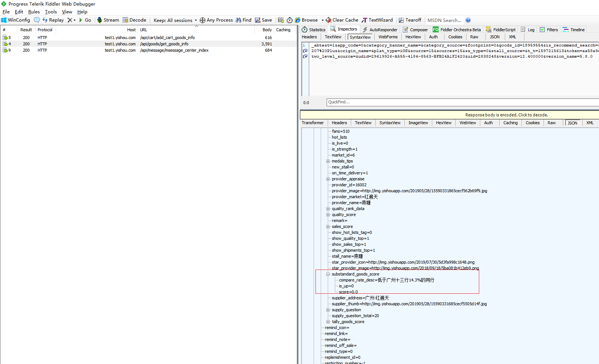Screen dimensions: 599x364
Task: Open the Remove (X) sessions dropdown
Action: pyautogui.click(x=71, y=20)
